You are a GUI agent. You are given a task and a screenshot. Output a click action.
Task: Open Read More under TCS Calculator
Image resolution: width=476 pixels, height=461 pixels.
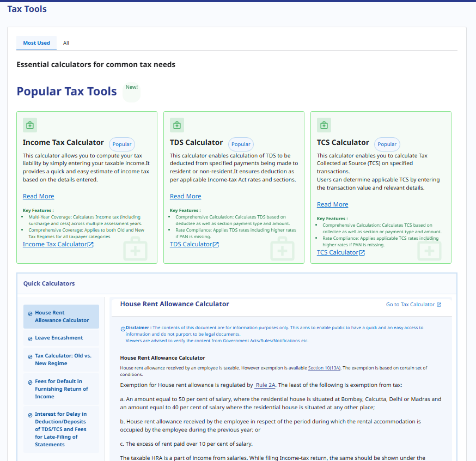click(x=332, y=204)
